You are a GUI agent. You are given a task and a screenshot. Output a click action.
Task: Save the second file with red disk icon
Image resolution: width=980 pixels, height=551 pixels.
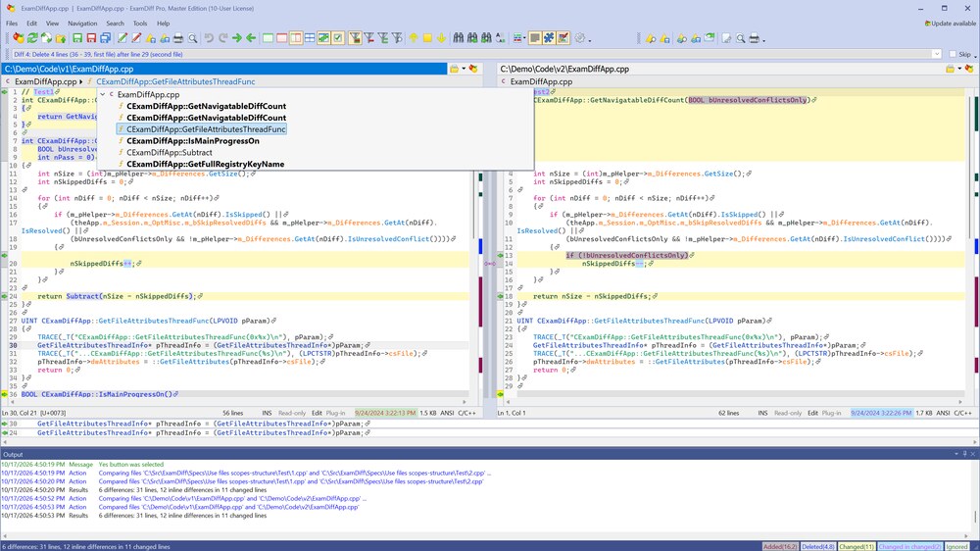(91, 38)
